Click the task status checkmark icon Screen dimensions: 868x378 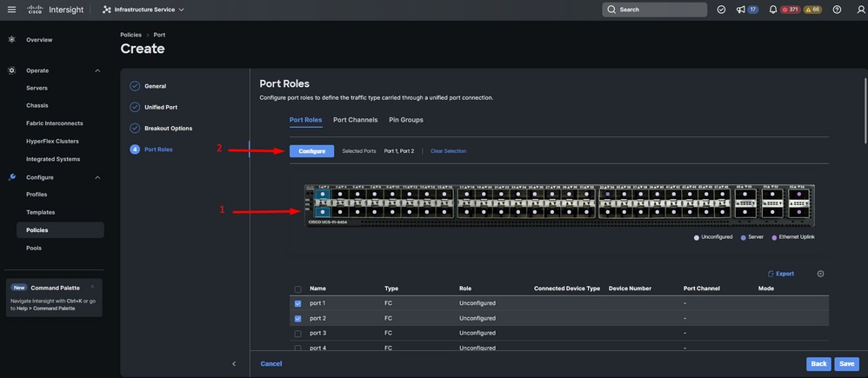[x=721, y=10]
